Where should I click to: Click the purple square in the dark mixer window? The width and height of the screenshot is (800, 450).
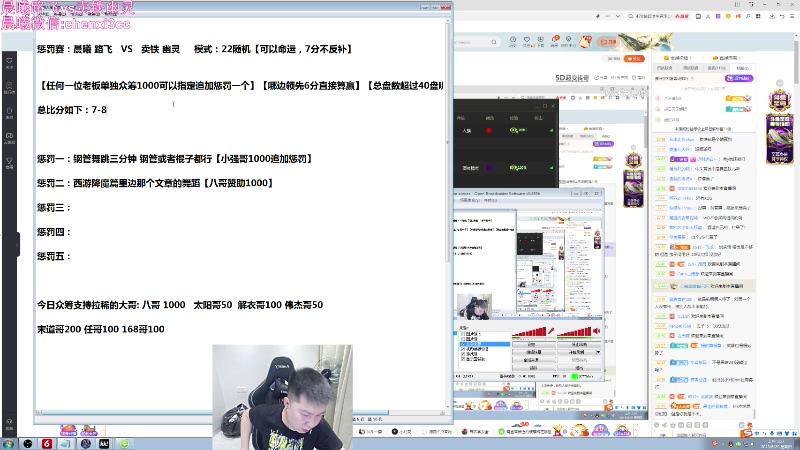[x=488, y=168]
